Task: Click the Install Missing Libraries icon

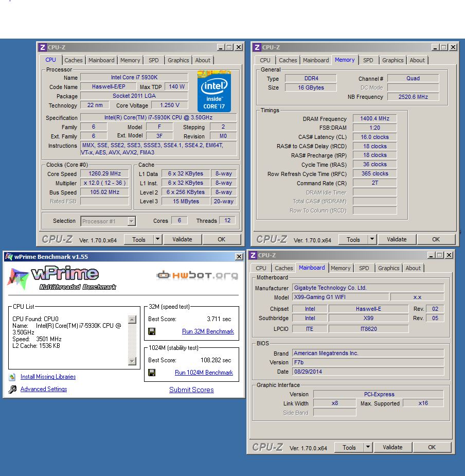Action: pos(12,377)
